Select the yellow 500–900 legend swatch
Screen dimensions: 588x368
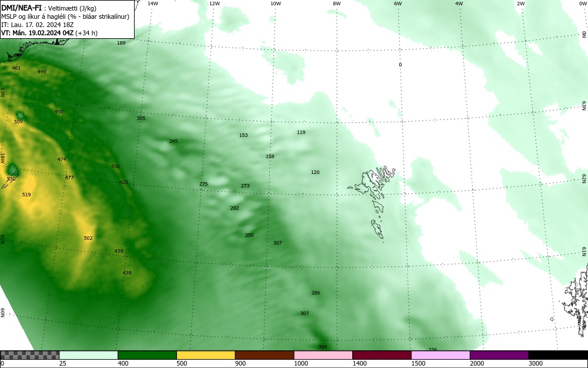click(206, 355)
